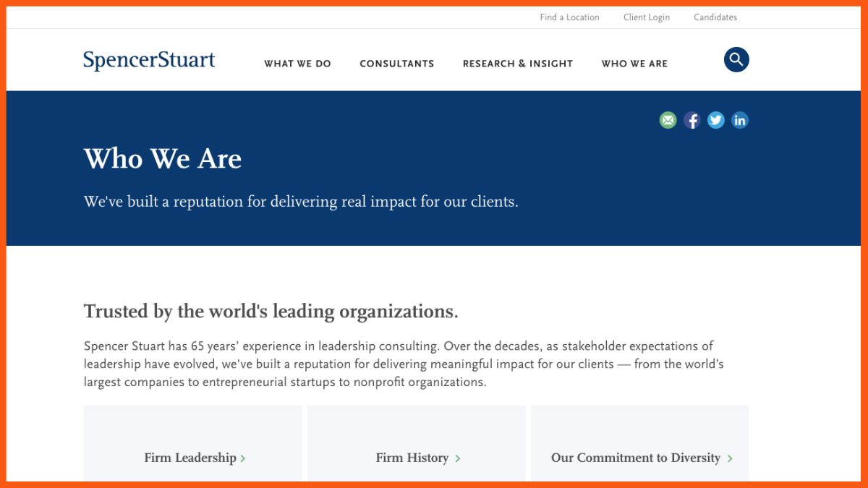Viewport: 868px width, 488px height.
Task: Open the Firm Leadership link
Action: tap(190, 458)
